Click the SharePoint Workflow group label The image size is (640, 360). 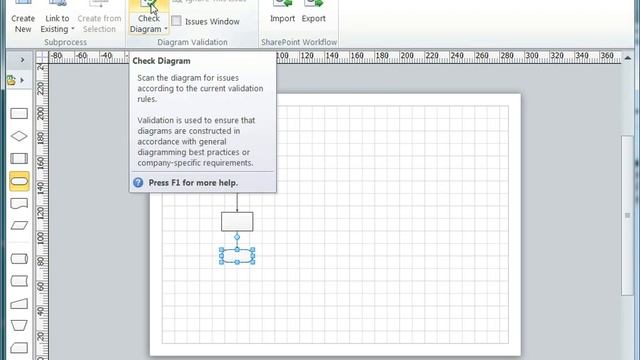coord(299,42)
